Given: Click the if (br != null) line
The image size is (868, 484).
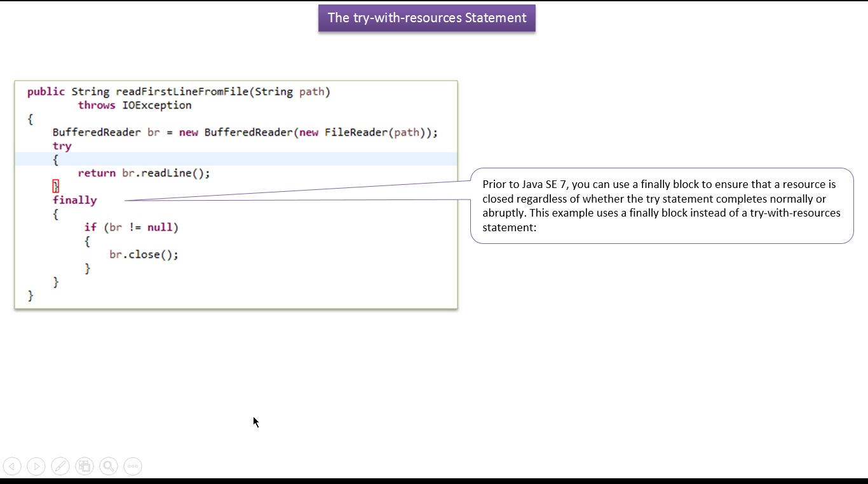Looking at the screenshot, I should (x=132, y=227).
